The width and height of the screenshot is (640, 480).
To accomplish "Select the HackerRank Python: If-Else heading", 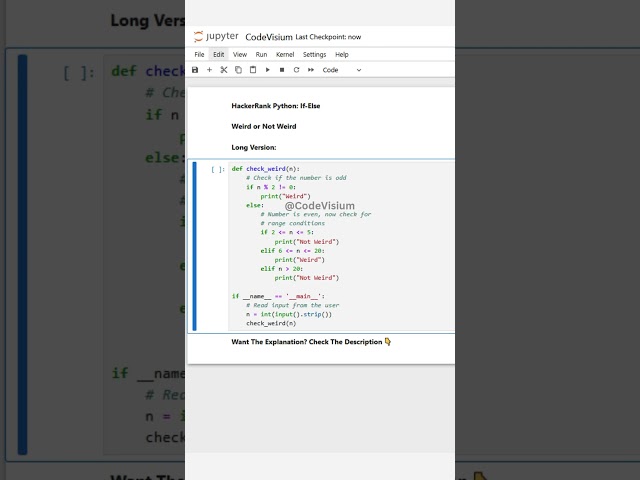I will 276,106.
